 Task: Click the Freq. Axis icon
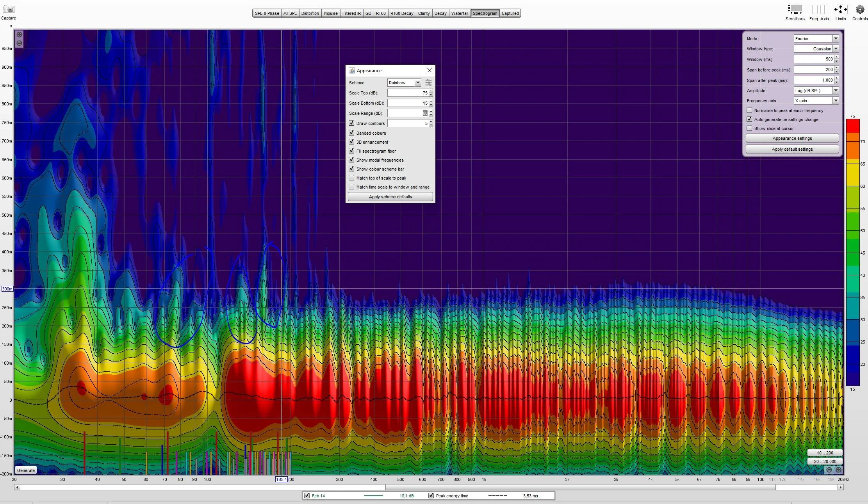[x=819, y=9]
